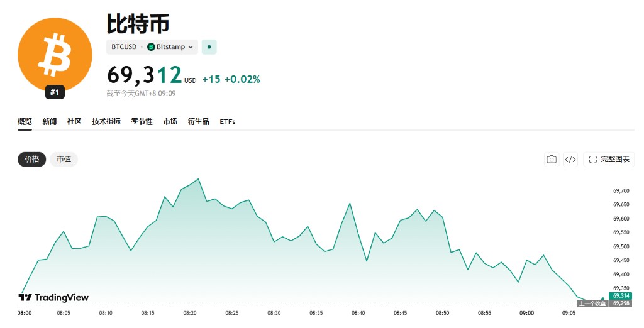The image size is (644, 328).
Task: Click the TradingView logo on chart
Action: coord(54,298)
